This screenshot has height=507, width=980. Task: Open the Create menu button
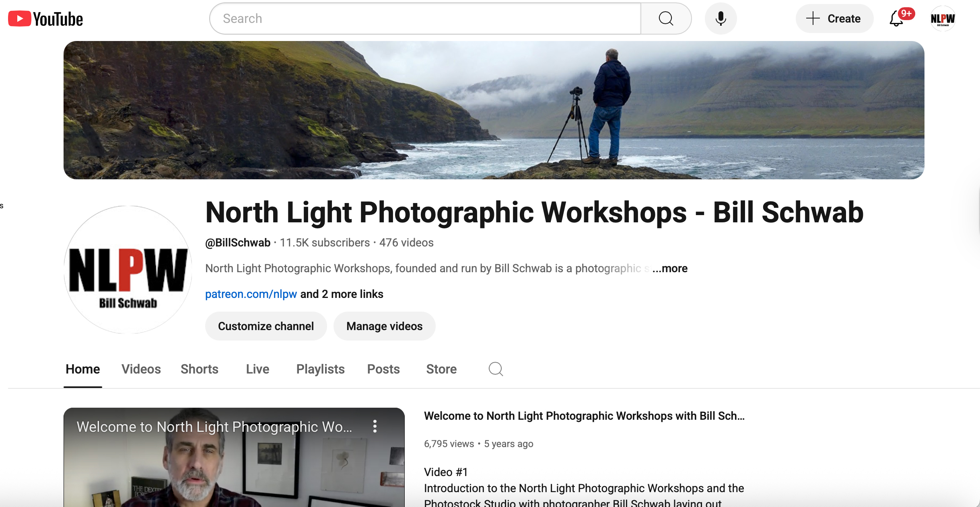pos(834,18)
